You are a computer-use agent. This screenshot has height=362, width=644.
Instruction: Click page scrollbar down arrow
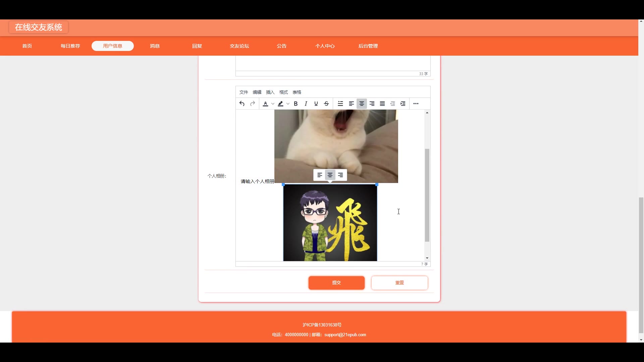point(641,340)
